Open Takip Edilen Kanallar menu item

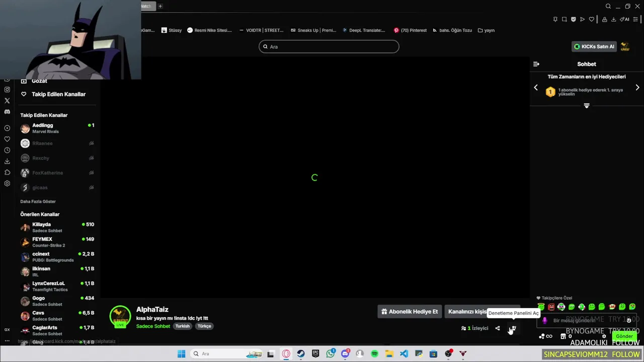[53, 94]
